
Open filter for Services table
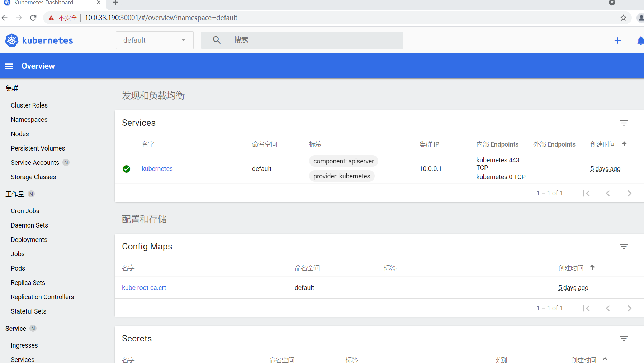(624, 123)
